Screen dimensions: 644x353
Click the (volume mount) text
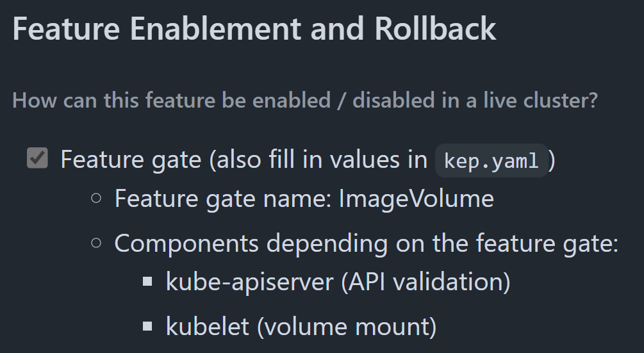coord(347,327)
